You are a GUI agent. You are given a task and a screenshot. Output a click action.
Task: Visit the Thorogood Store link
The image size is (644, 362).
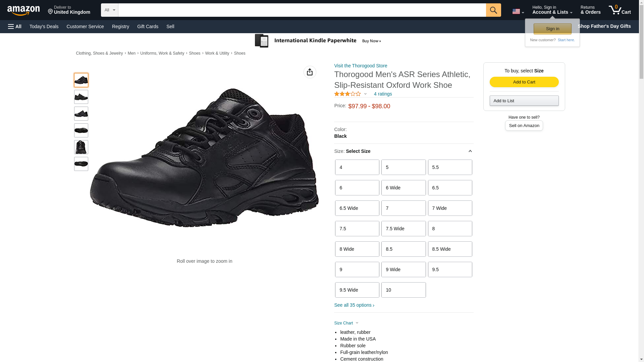tap(361, 66)
